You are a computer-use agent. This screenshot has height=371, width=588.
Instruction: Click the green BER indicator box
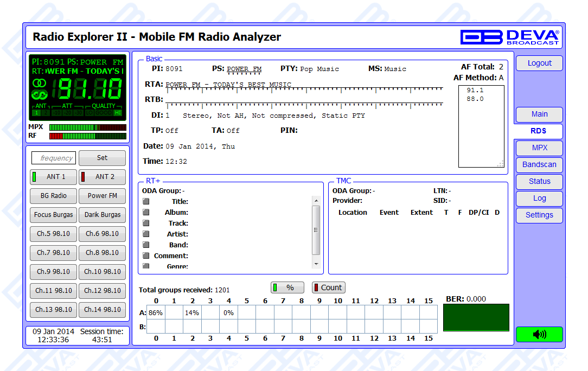coord(476,317)
